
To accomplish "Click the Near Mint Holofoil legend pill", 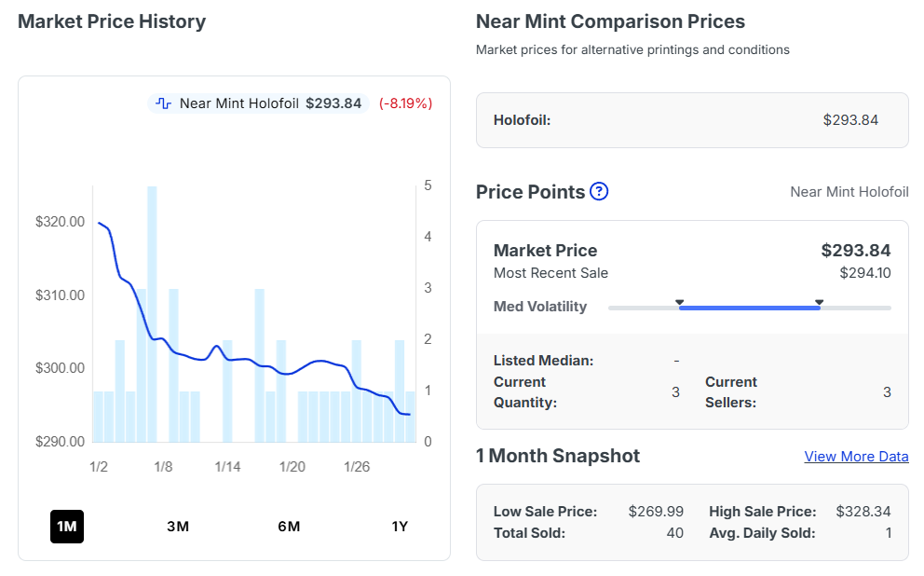I will [x=258, y=103].
